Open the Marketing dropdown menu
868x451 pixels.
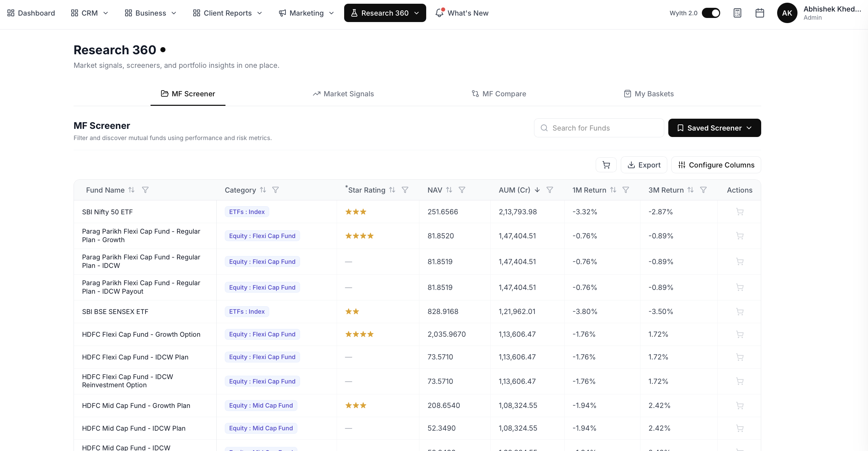pyautogui.click(x=307, y=13)
